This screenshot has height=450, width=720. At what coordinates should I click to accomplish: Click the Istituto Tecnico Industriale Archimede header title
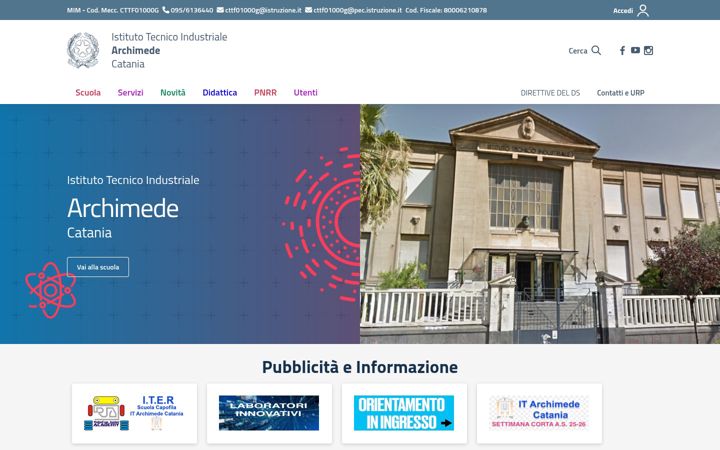[x=169, y=50]
